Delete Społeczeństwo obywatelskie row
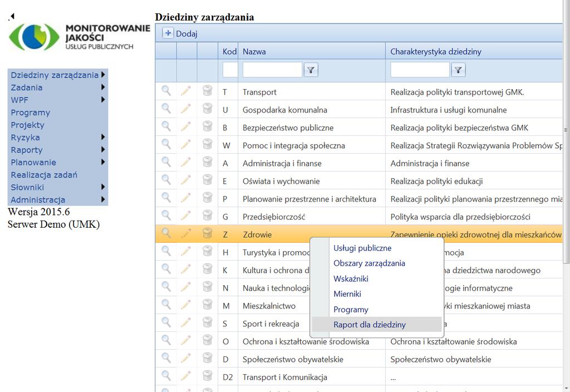 click(x=207, y=358)
